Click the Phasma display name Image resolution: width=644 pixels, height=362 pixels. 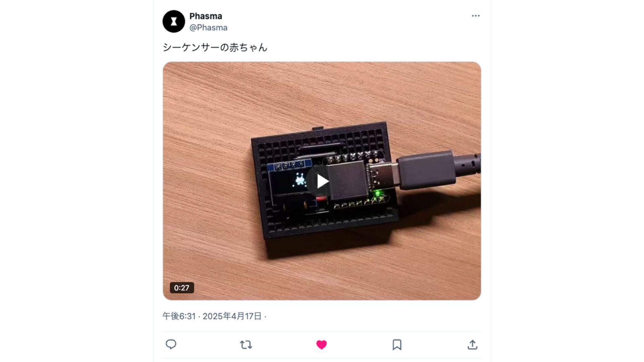click(x=206, y=16)
